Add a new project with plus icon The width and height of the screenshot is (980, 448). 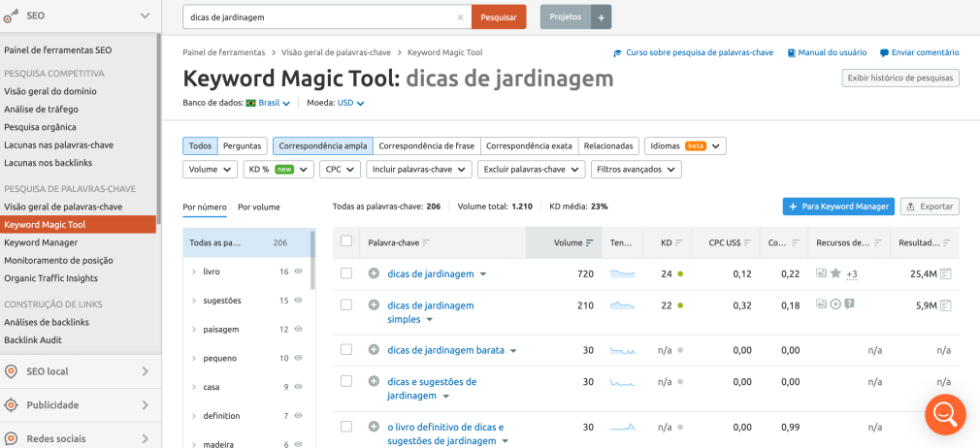602,17
